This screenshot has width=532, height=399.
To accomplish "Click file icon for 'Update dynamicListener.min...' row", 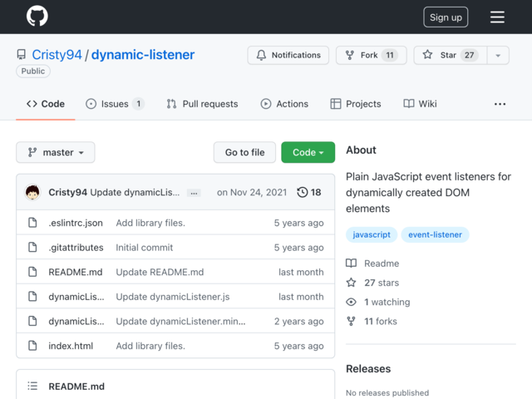I will pos(32,321).
